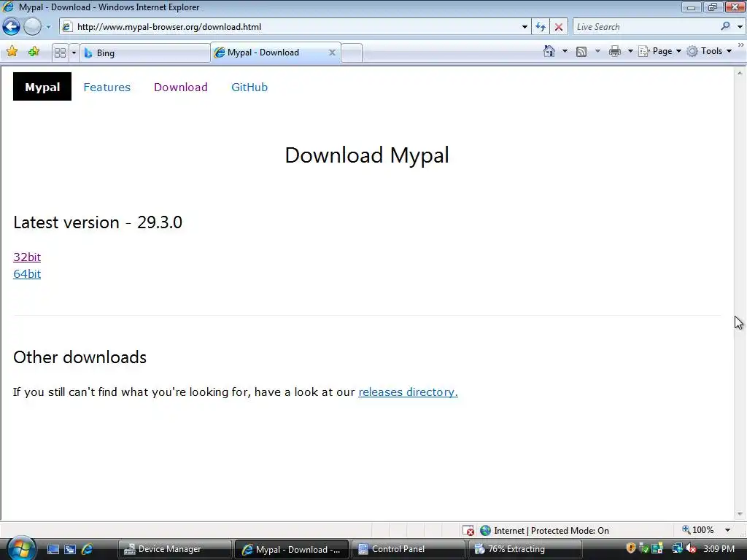Expand the Home button dropdown arrow
The width and height of the screenshot is (747, 560).
click(565, 51)
